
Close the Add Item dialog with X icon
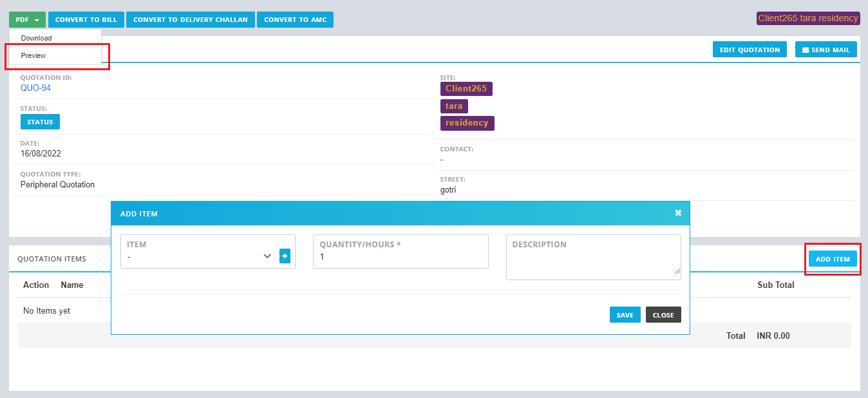[678, 213]
